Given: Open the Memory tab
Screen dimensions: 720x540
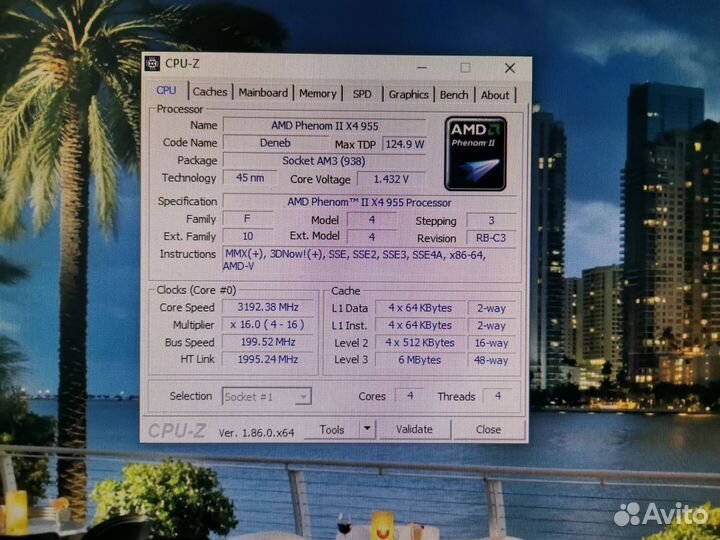Looking at the screenshot, I should click(318, 94).
